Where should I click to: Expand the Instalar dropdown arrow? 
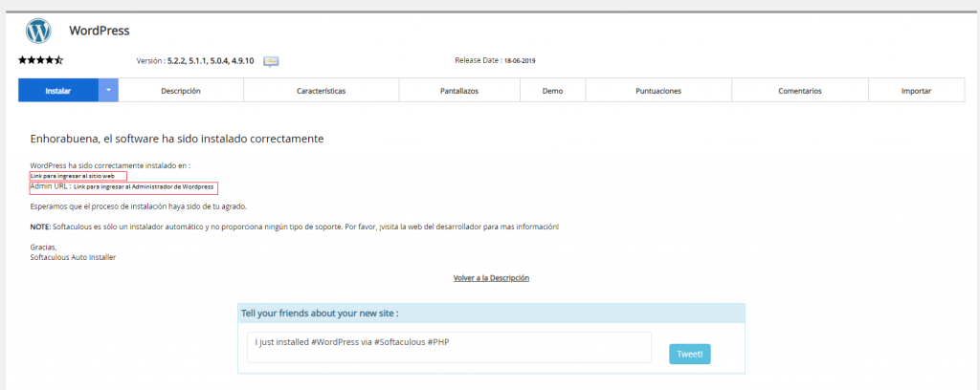click(108, 91)
